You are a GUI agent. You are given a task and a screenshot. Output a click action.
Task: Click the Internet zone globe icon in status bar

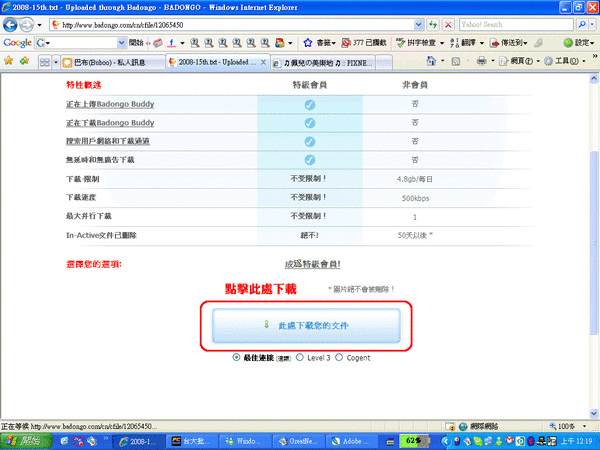463,426
